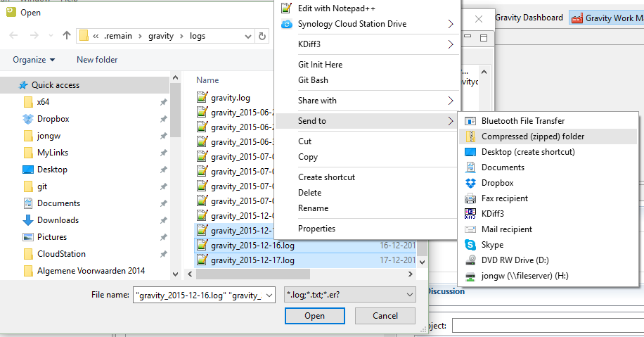Viewport: 644px width, 337px height.
Task: Open the address bar history dropdown
Action: 249,36
